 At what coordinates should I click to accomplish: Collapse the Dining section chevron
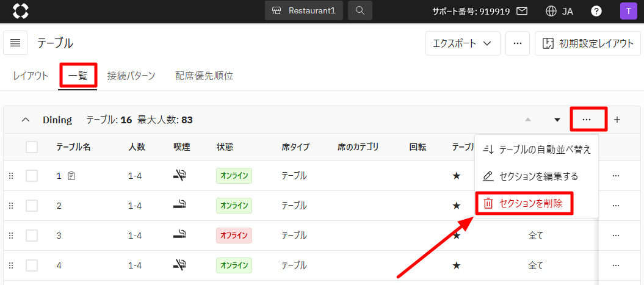[x=26, y=120]
